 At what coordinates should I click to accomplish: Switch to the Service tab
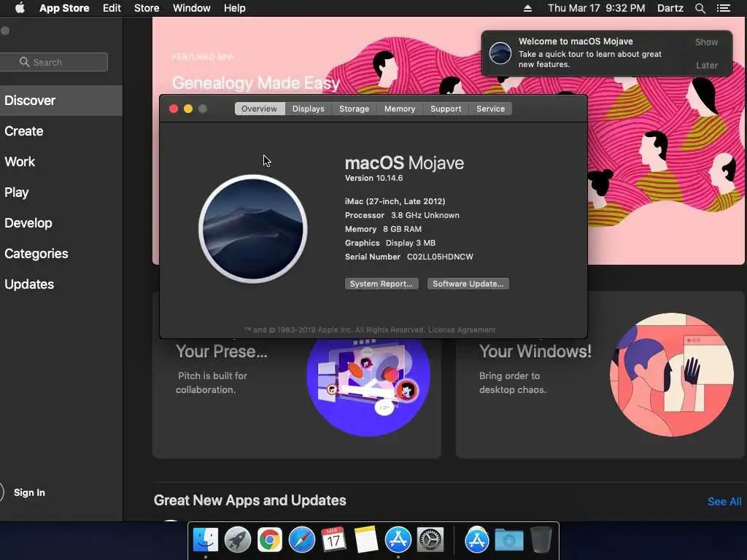[x=490, y=109]
